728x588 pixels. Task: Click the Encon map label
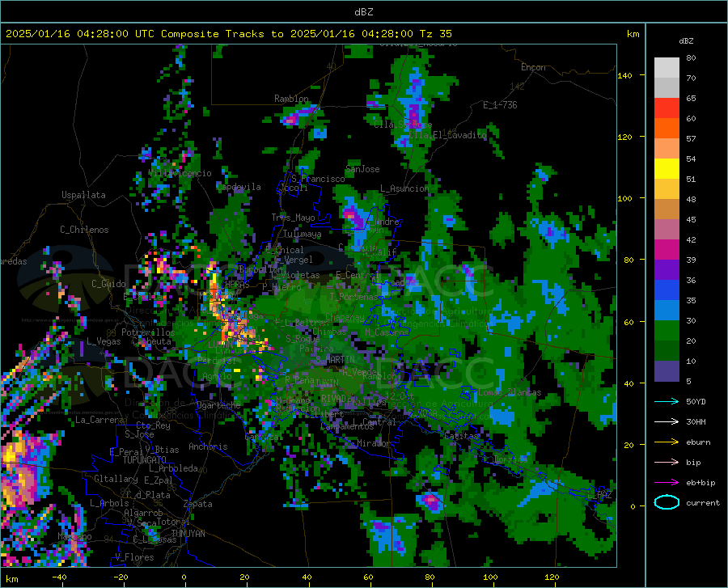(533, 67)
